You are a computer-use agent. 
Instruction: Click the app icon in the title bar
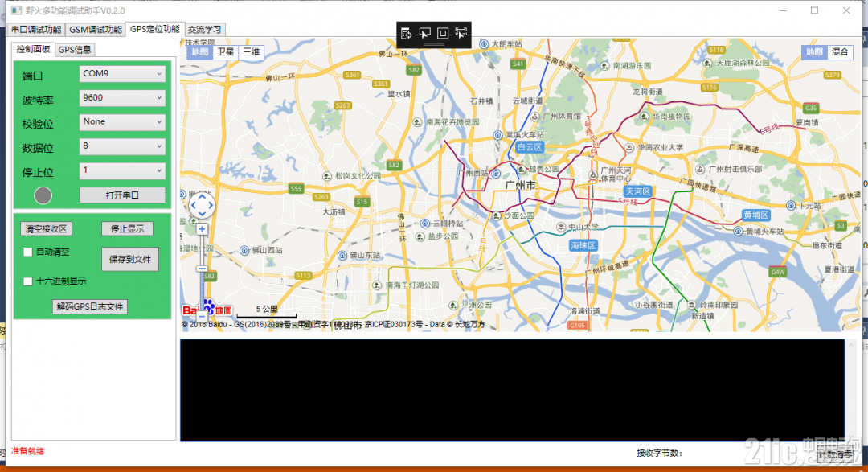pyautogui.click(x=16, y=10)
